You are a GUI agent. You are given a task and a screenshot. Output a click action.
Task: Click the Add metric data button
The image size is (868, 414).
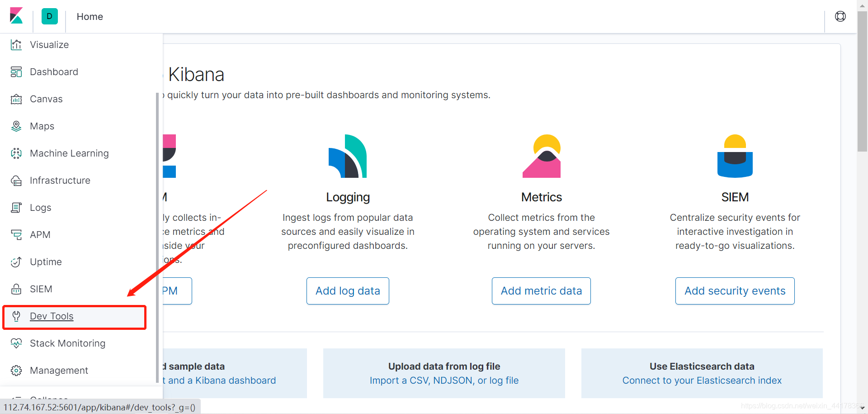tap(541, 291)
